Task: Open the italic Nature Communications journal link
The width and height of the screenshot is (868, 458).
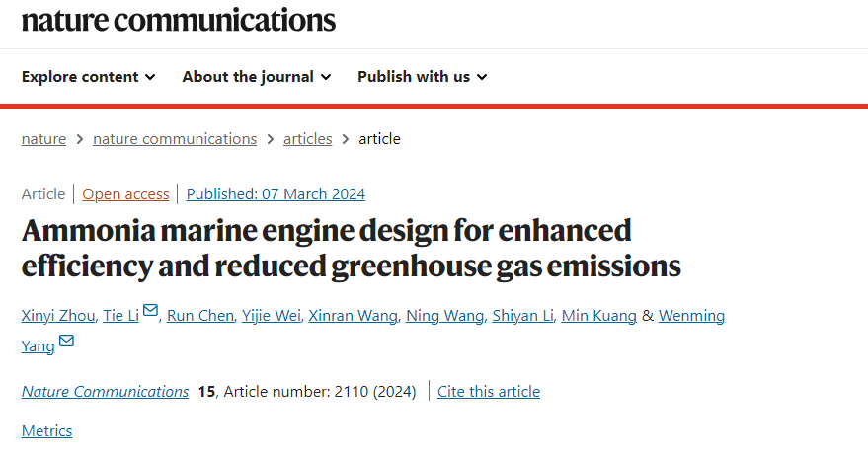Action: [106, 392]
